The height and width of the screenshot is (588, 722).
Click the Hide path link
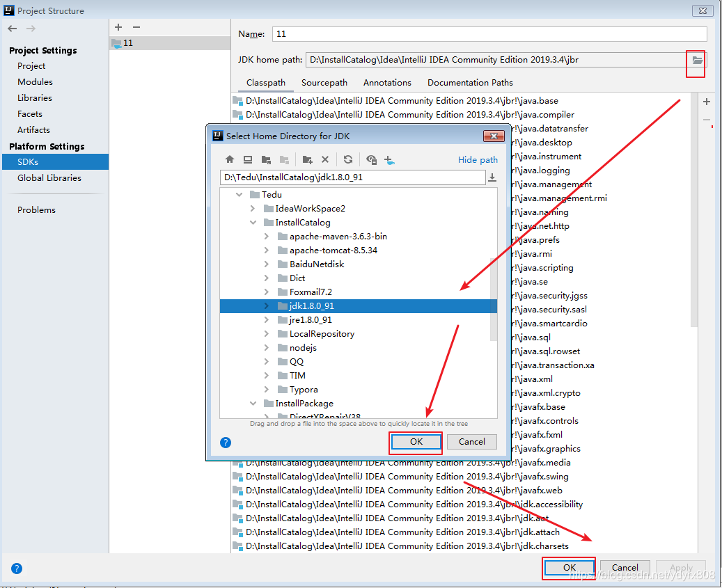[x=478, y=159]
